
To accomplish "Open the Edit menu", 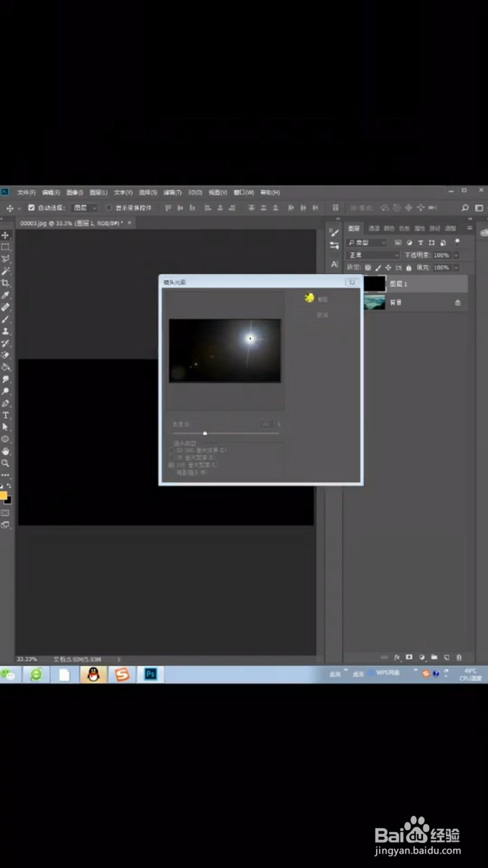I will pos(51,193).
